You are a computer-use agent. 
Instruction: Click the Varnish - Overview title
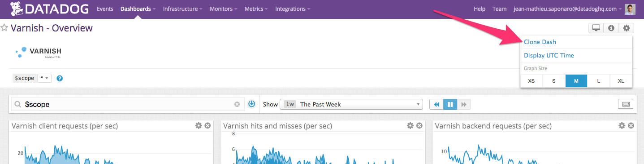coord(52,28)
